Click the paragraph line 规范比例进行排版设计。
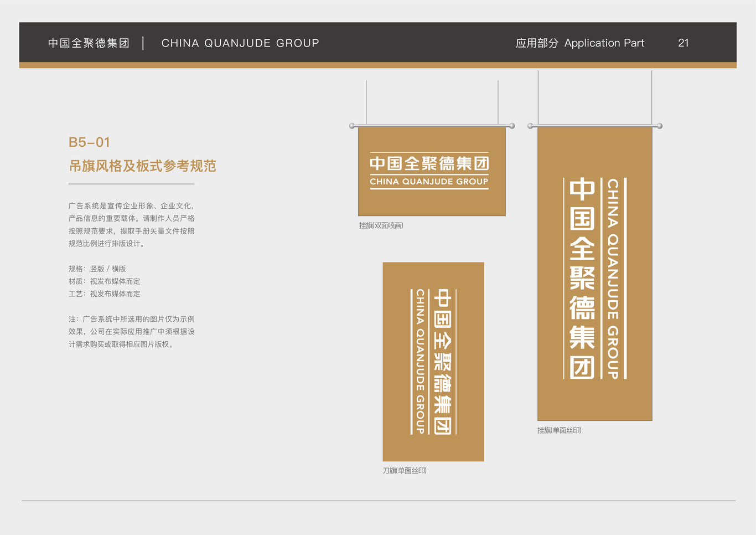Screen dimensions: 756x535 click(108, 244)
